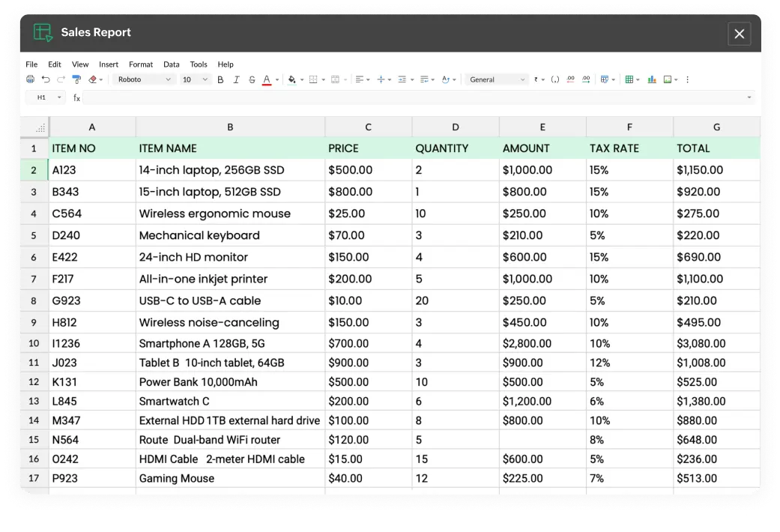The width and height of the screenshot is (780, 532).
Task: Expand the font size 10 dropdown
Action: click(x=195, y=79)
